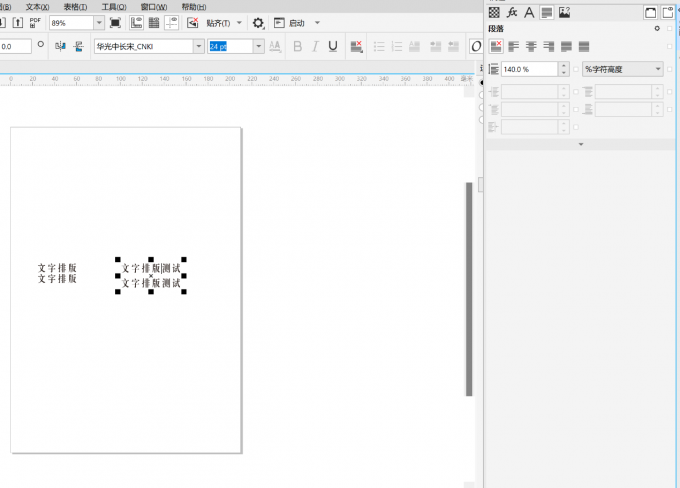680x488 pixels.
Task: Toggle checkbox right of the 段落 header
Action: 669,29
